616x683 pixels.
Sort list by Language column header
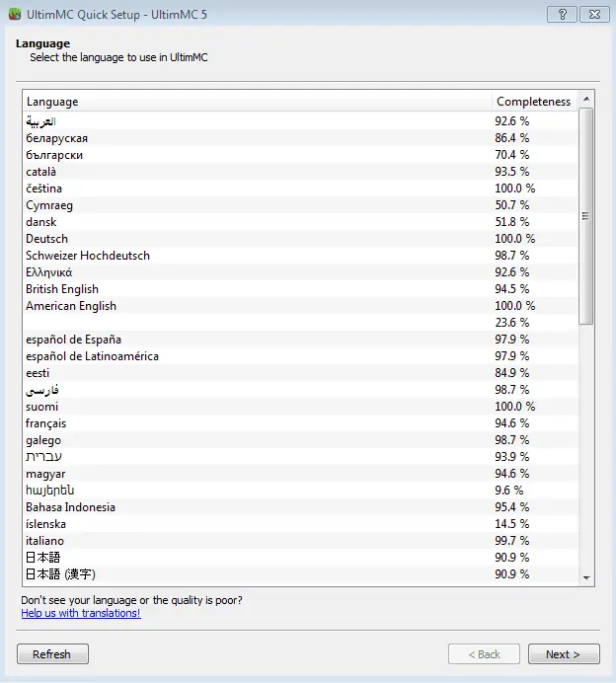[257, 102]
